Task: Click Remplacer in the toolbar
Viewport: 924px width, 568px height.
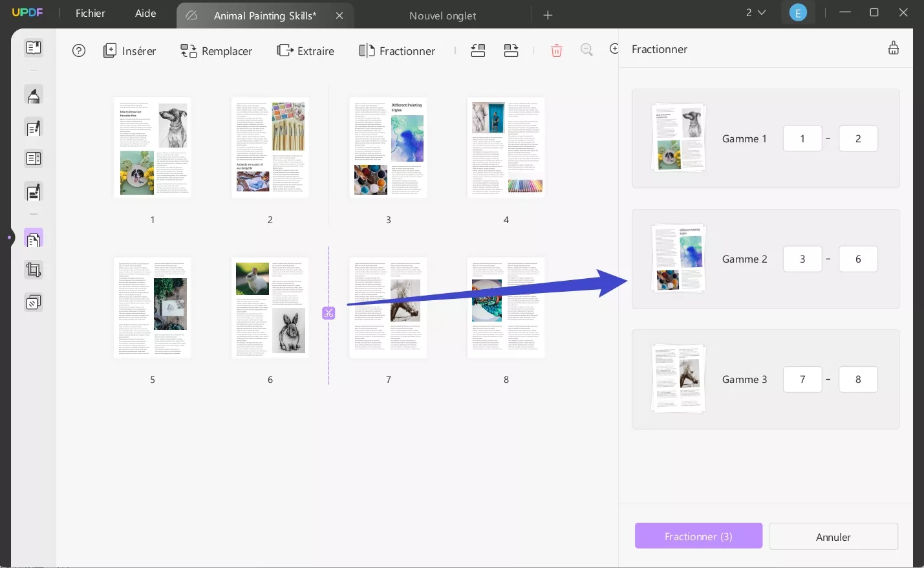Action: point(216,51)
